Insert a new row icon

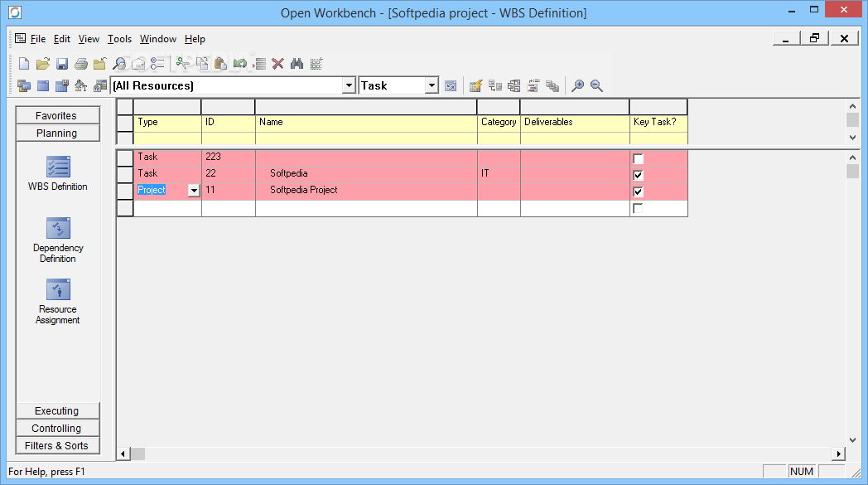(259, 64)
